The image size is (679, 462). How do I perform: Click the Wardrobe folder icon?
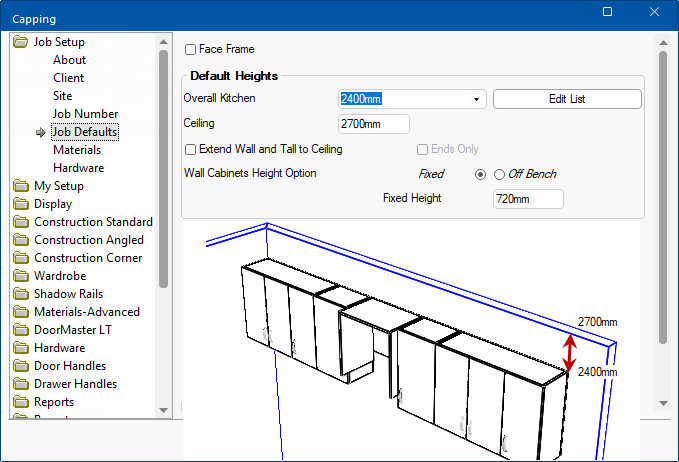pos(21,276)
